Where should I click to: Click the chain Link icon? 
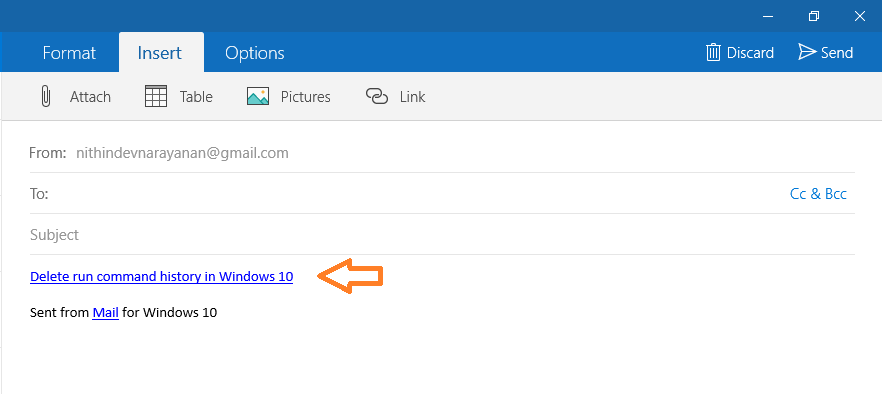(377, 96)
